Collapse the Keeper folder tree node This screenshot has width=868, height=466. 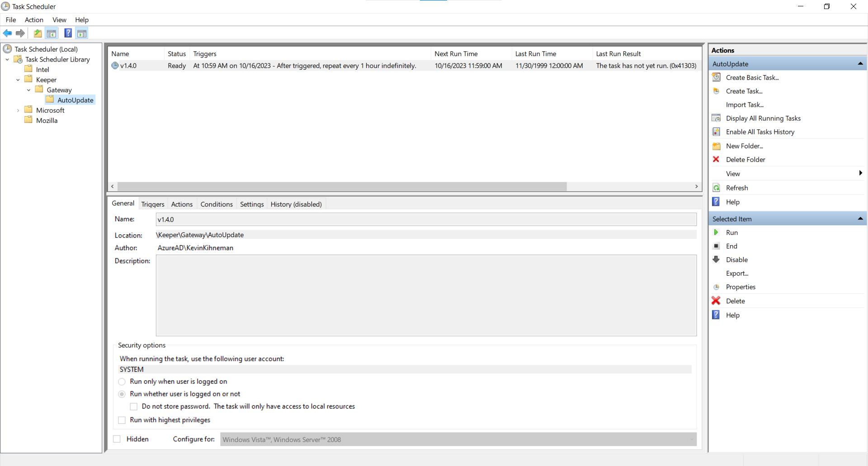pos(18,80)
